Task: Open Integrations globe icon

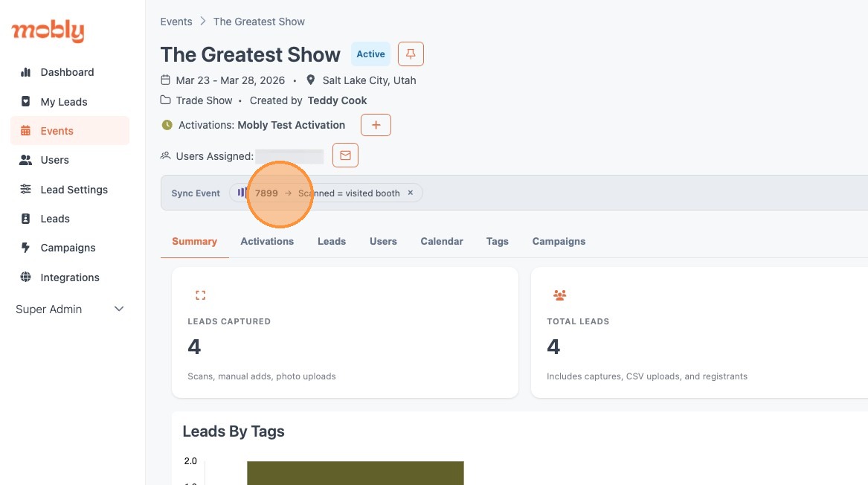Action: coord(26,277)
